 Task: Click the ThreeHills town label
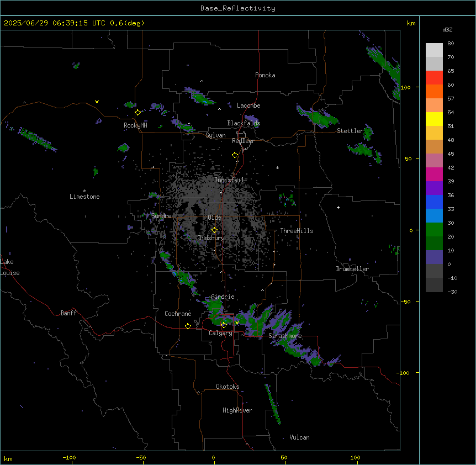click(297, 231)
